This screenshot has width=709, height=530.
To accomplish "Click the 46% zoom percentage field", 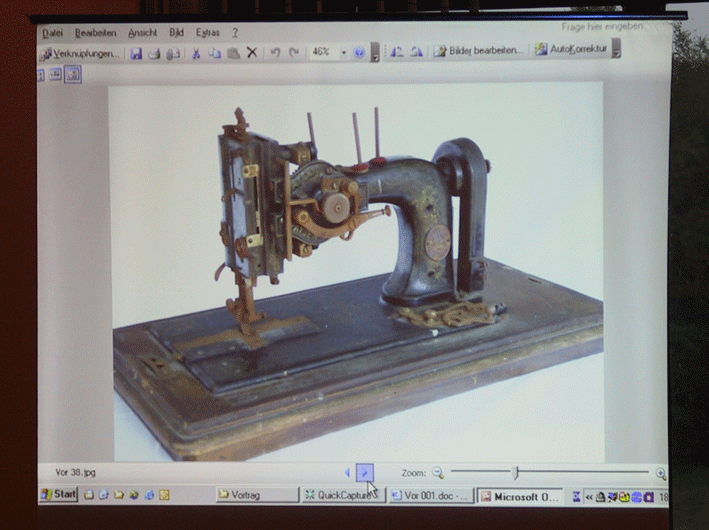I will tap(323, 52).
